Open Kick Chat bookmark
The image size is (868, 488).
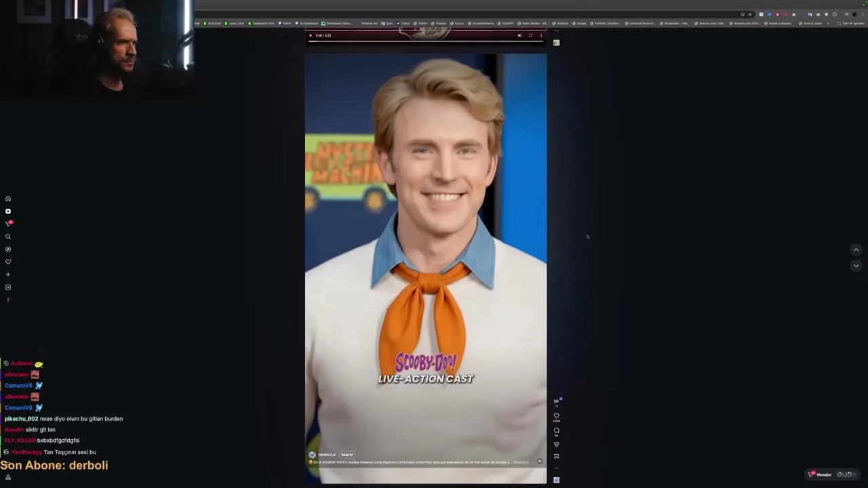(x=212, y=24)
